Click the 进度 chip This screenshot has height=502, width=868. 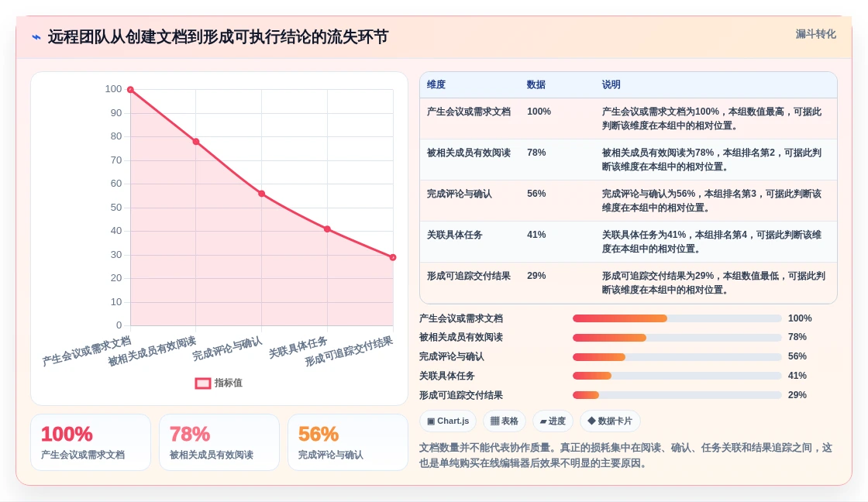click(553, 421)
